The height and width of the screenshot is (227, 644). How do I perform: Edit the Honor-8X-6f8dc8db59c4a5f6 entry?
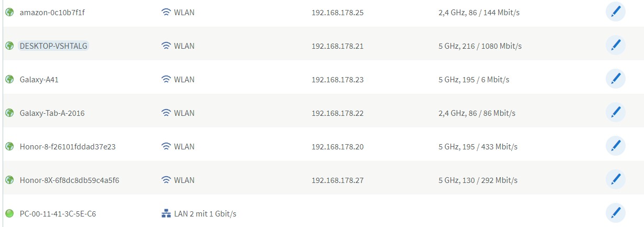(x=616, y=180)
